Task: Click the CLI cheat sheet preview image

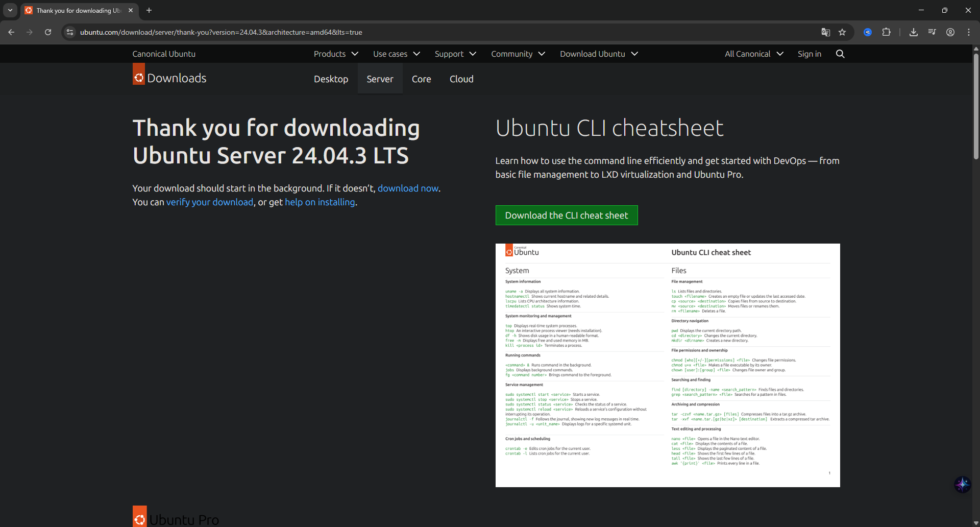Action: coord(667,364)
